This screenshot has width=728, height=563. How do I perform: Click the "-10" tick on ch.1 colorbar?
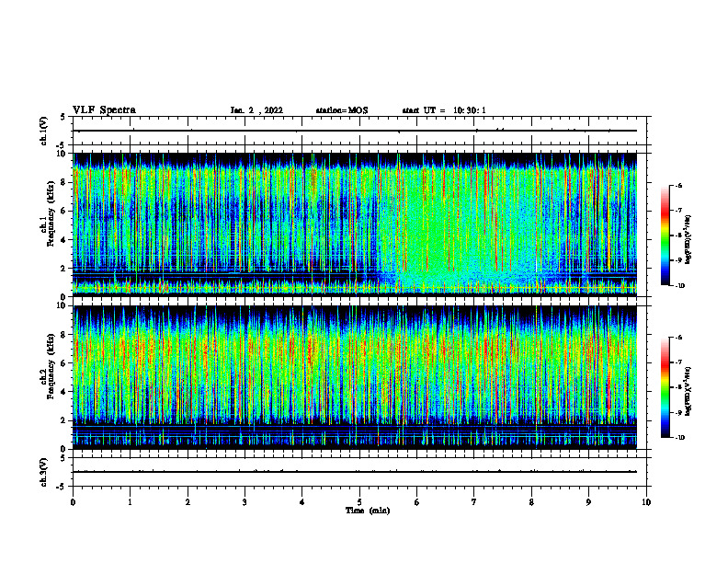coord(679,286)
